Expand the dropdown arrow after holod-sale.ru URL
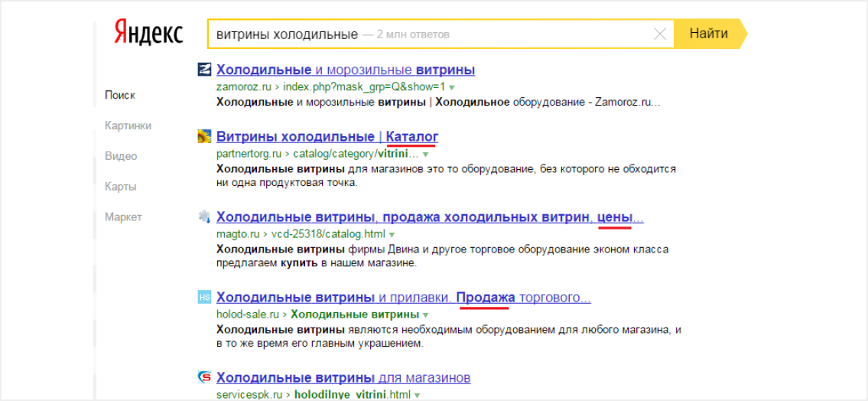This screenshot has height=401, width=868. click(x=426, y=316)
